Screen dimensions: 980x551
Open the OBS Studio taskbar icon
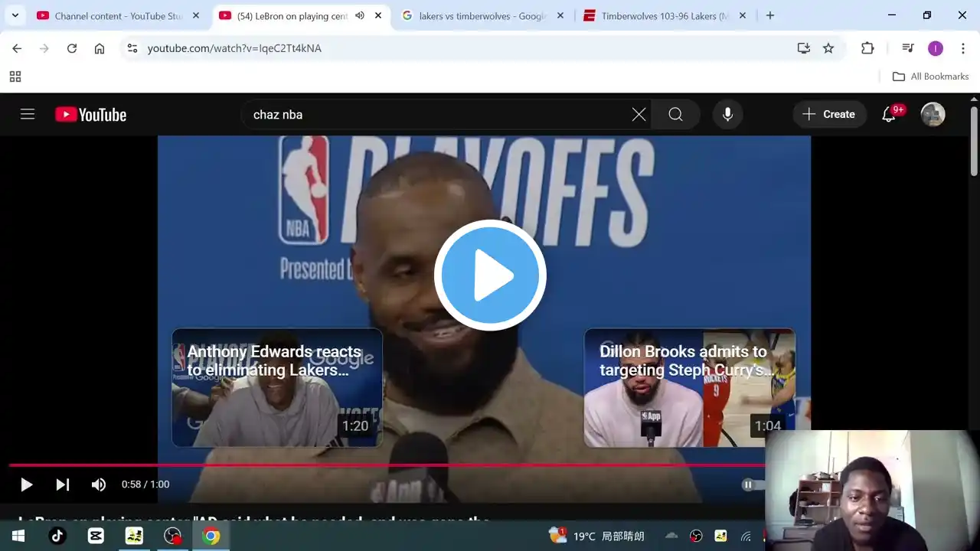click(x=172, y=536)
